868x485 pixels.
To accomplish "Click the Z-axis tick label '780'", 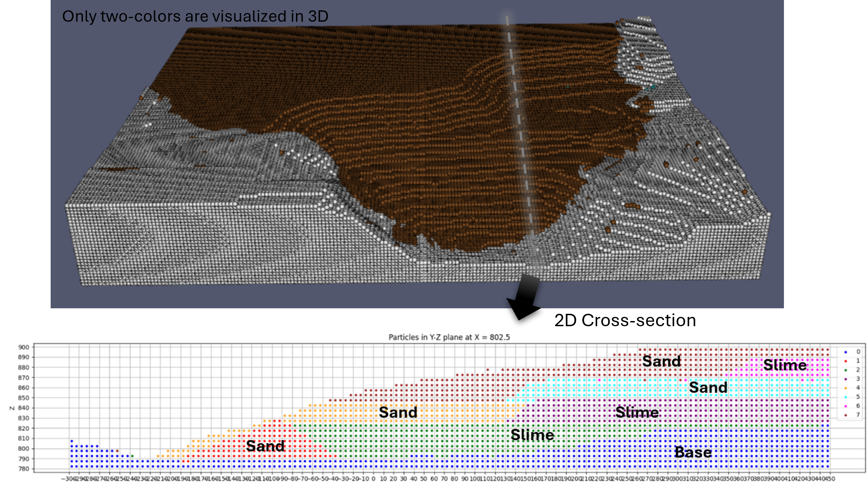I will tap(24, 469).
